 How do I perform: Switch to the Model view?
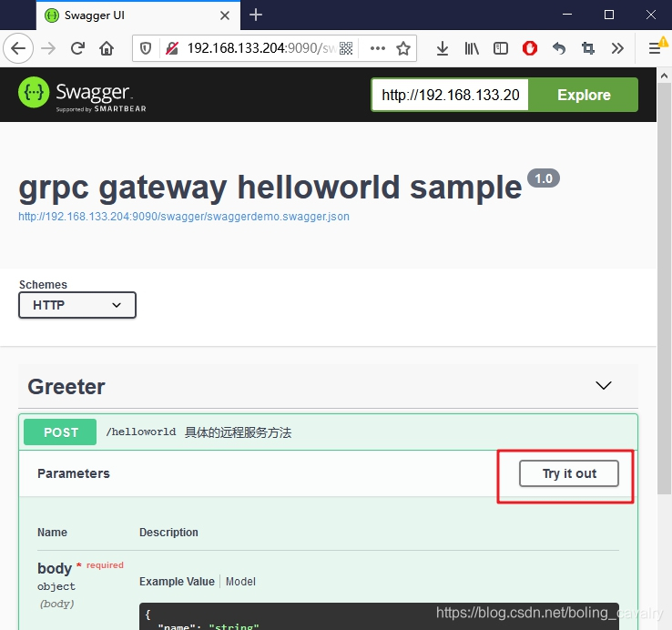240,582
